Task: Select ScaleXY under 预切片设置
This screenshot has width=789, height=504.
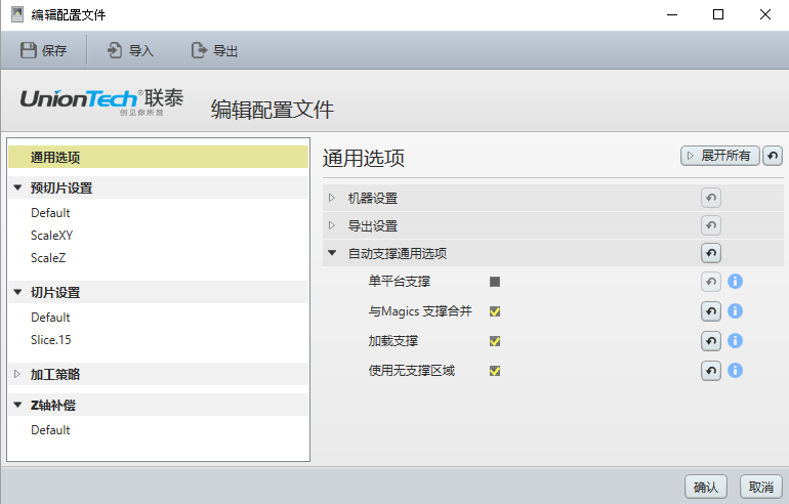Action: click(x=52, y=235)
